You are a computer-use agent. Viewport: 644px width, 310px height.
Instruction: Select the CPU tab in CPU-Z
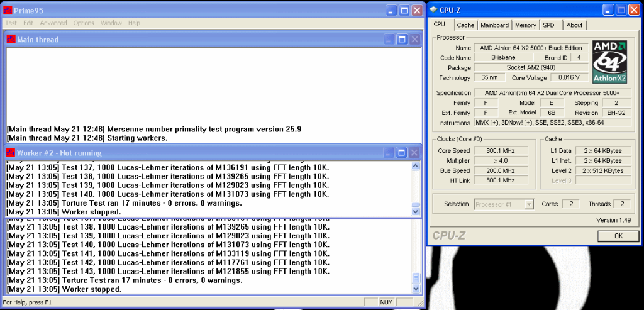pyautogui.click(x=440, y=25)
